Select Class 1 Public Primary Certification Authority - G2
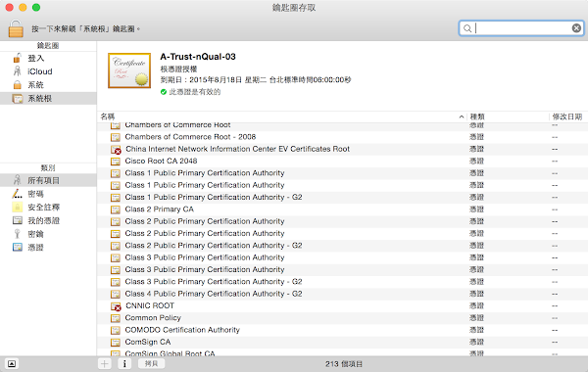The image size is (588, 372). coord(342,198)
